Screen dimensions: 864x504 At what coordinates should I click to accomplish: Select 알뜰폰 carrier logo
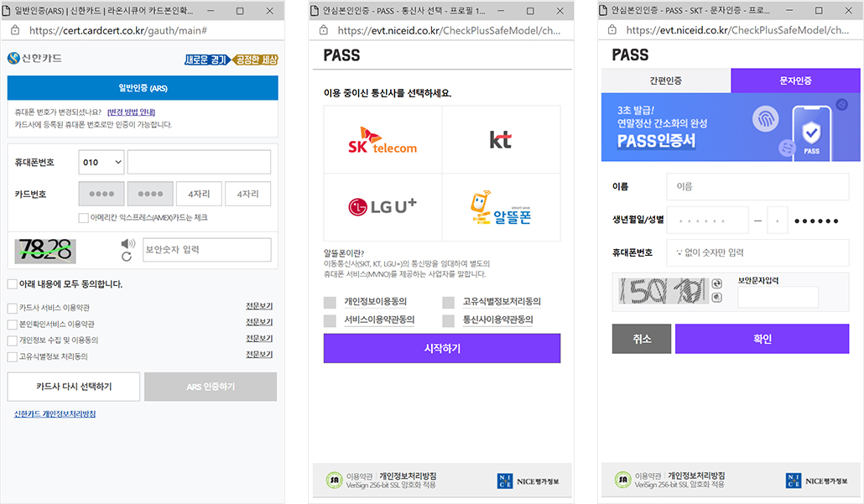click(501, 207)
